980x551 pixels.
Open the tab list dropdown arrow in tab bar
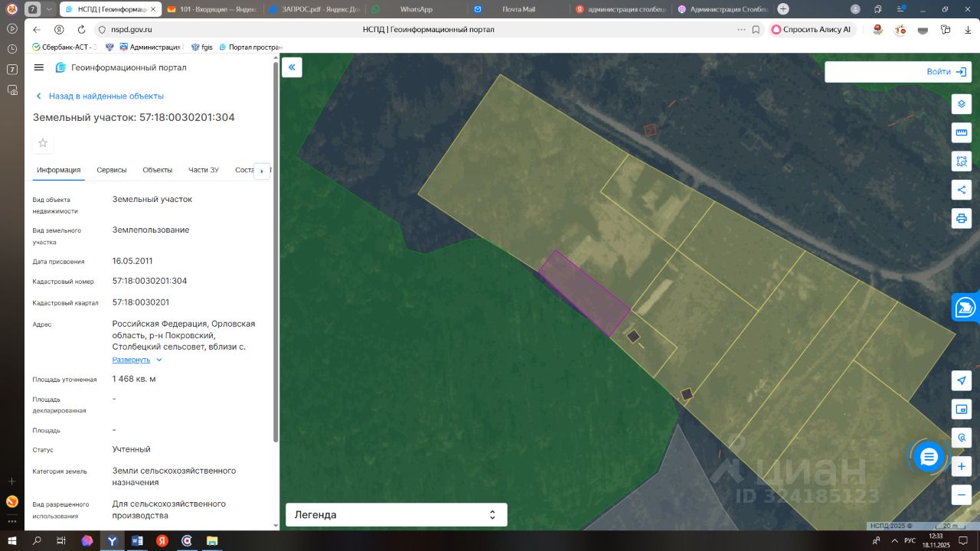[50, 9]
